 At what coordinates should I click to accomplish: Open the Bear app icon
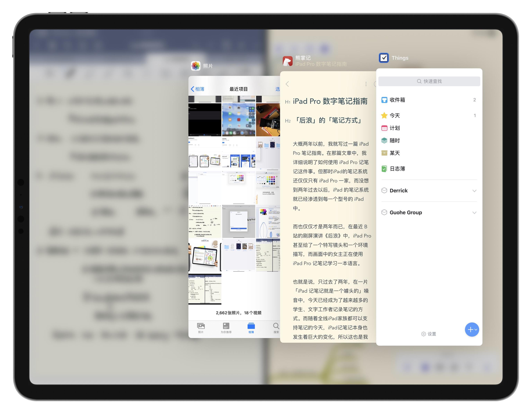pos(287,61)
